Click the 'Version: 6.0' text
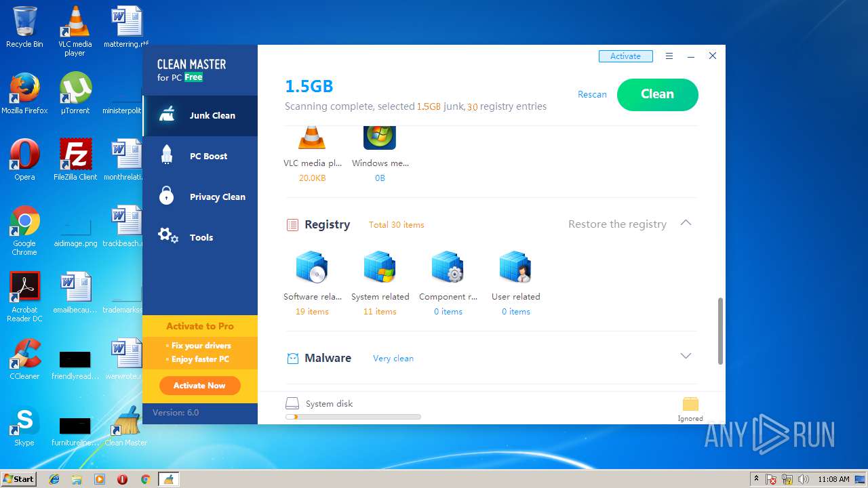The height and width of the screenshot is (488, 868). (x=176, y=413)
